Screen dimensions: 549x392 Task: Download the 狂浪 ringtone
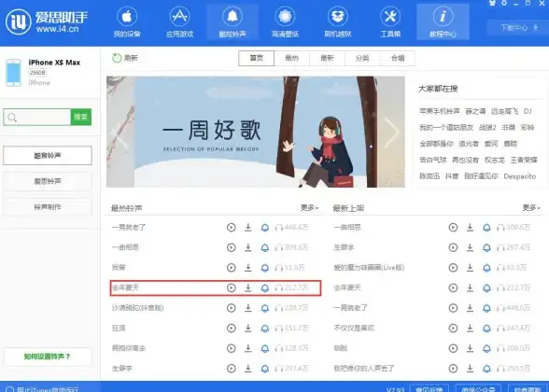tap(248, 328)
